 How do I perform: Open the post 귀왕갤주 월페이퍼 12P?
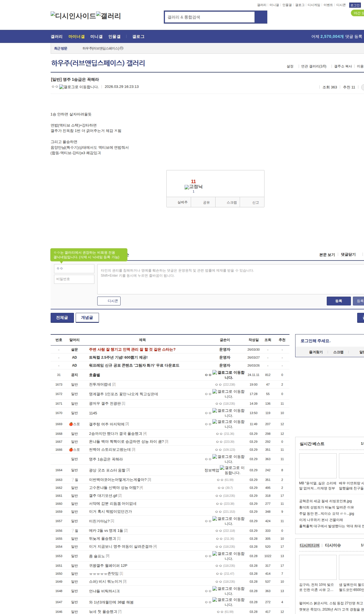click(x=108, y=566)
